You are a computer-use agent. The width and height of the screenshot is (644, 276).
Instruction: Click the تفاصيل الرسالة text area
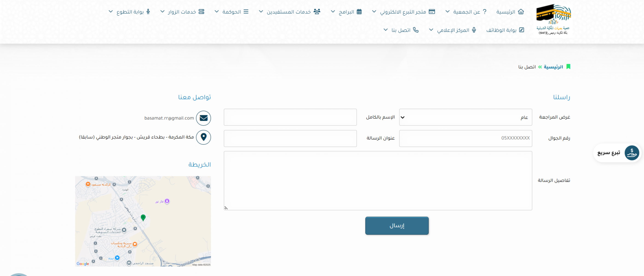coord(377,180)
